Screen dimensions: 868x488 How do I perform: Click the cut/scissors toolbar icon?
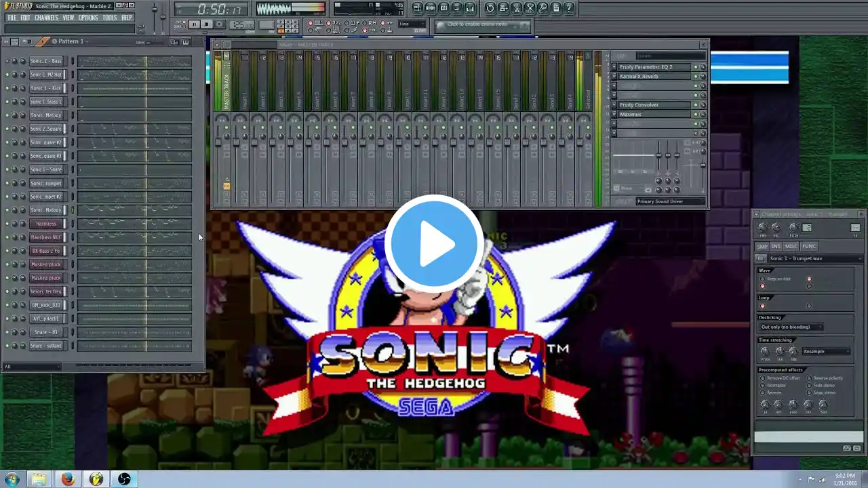click(530, 8)
